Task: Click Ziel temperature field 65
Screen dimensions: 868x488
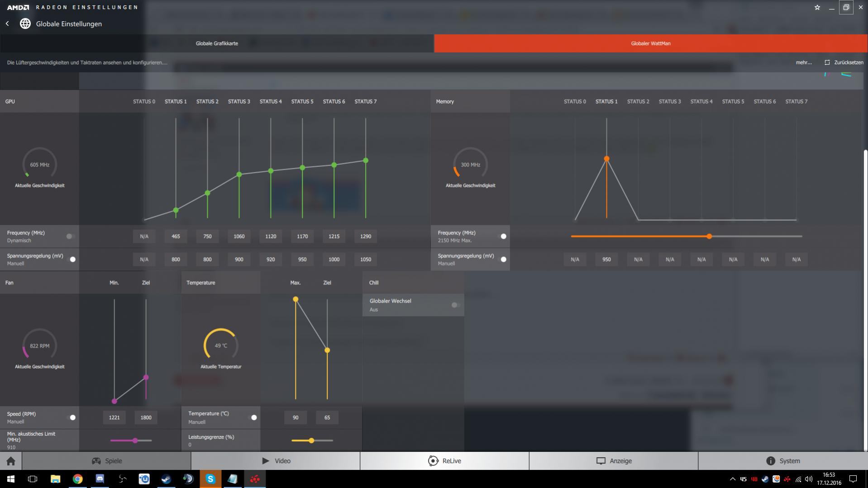Action: (327, 417)
